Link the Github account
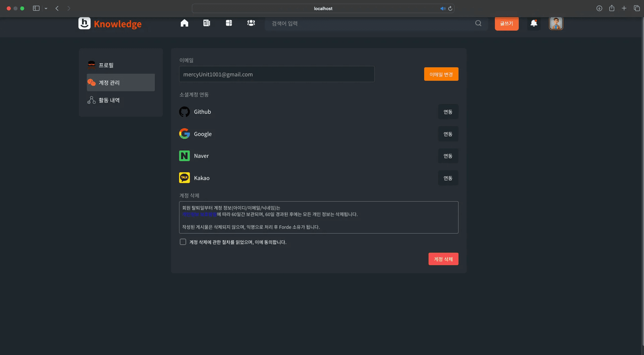The width and height of the screenshot is (644, 355). 448,112
